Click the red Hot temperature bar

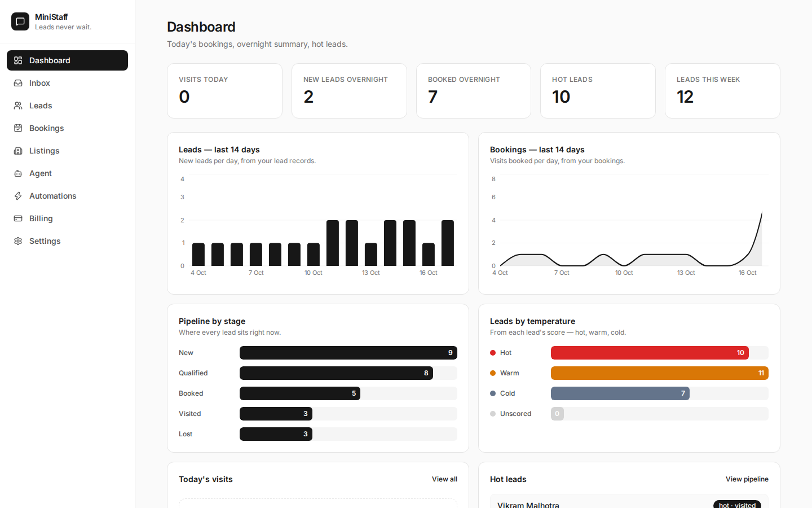650,353
